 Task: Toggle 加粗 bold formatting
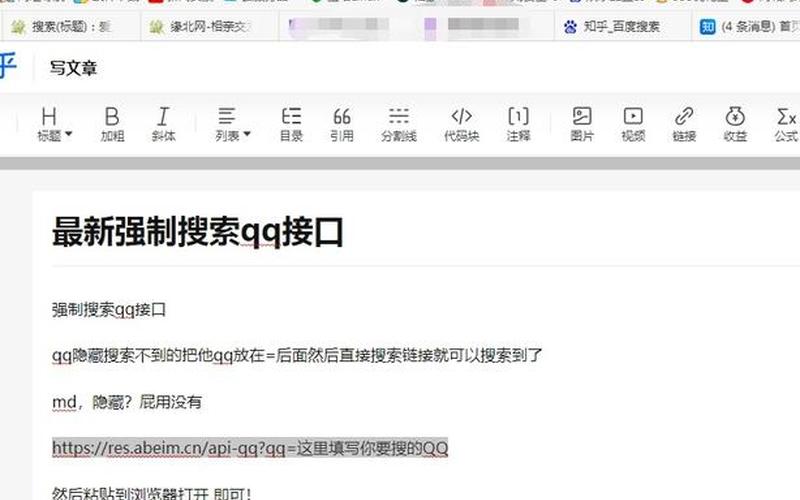pos(112,124)
